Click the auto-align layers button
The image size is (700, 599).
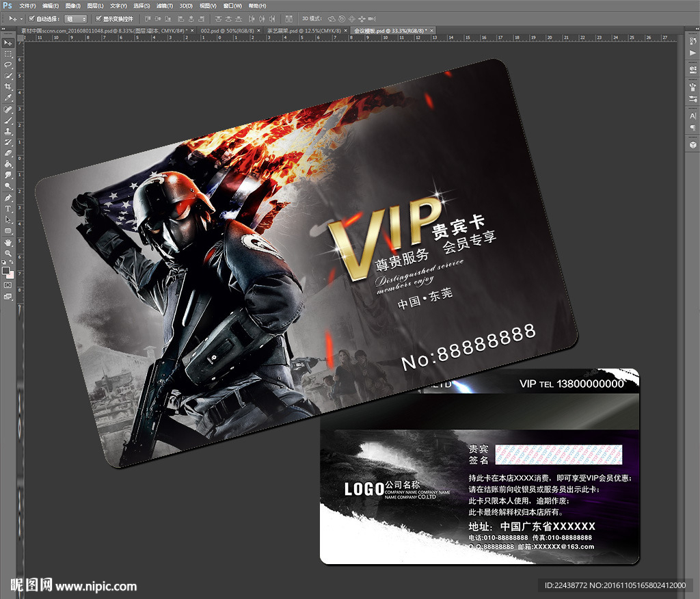click(x=289, y=18)
